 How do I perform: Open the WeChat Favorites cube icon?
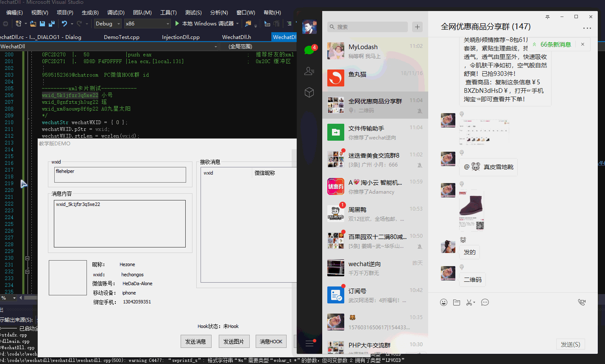coord(309,92)
